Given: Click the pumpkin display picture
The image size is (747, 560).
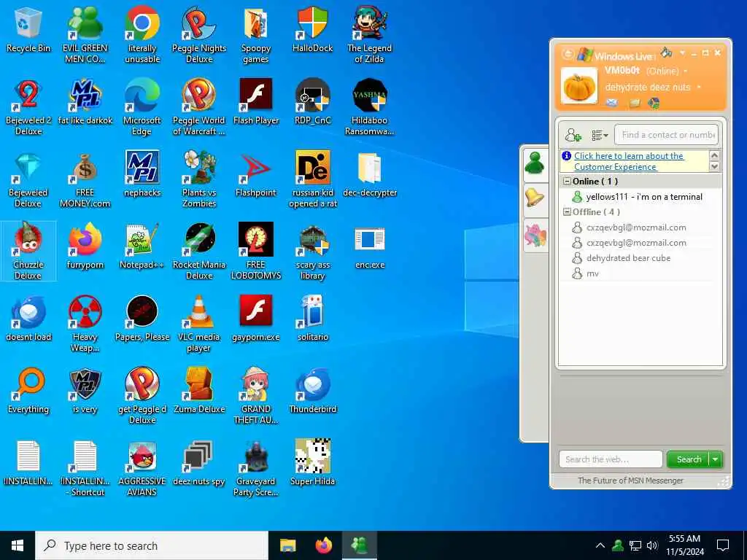Looking at the screenshot, I should click(578, 86).
